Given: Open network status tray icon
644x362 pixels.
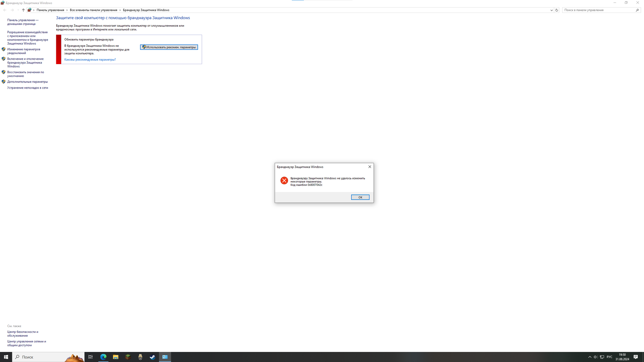Looking at the screenshot, I should [602, 357].
